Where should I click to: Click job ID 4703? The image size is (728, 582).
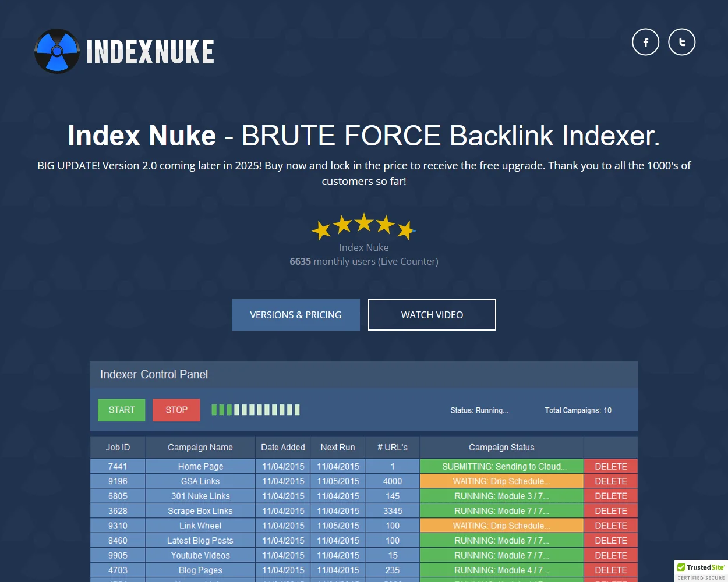point(118,570)
